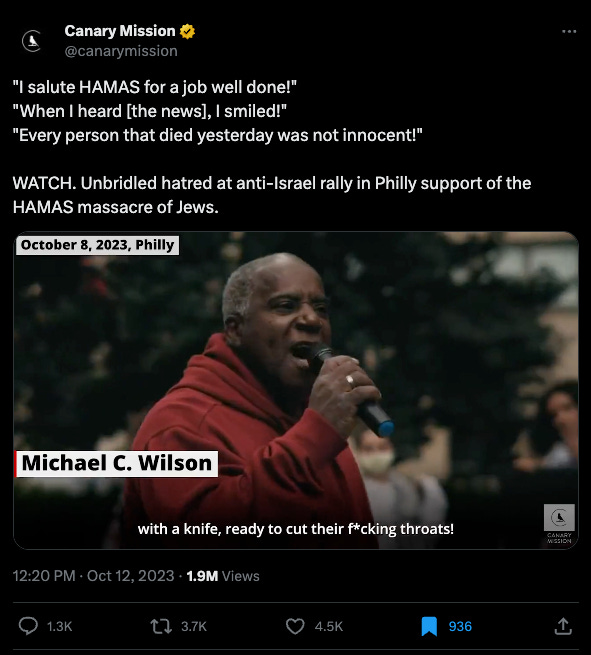Click the 4.5K likes count

(329, 626)
